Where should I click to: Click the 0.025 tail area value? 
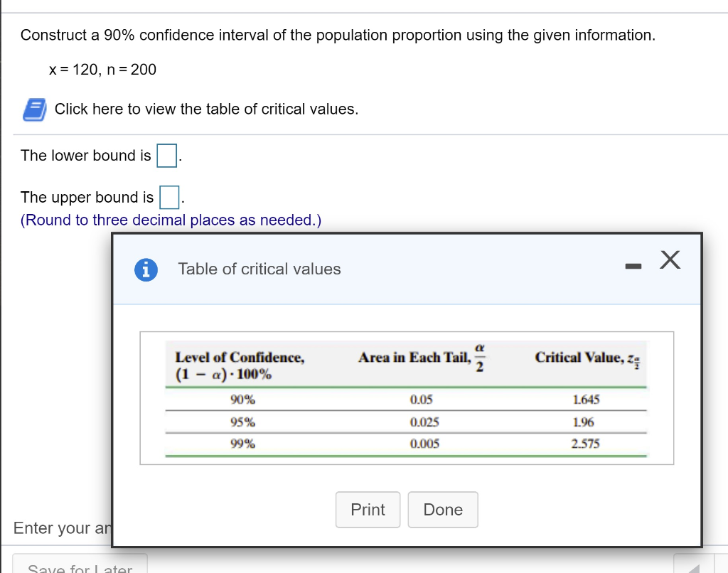point(424,422)
